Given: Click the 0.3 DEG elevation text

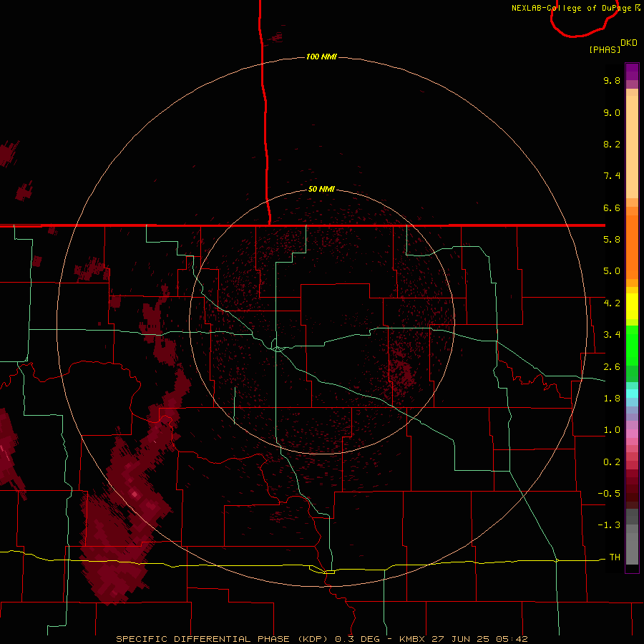Looking at the screenshot, I should click(357, 639).
